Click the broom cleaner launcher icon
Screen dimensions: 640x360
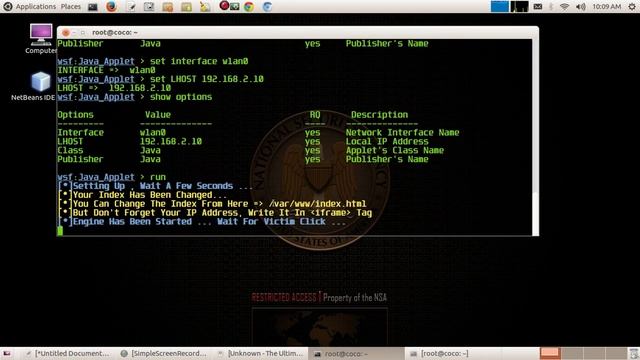(205, 7)
